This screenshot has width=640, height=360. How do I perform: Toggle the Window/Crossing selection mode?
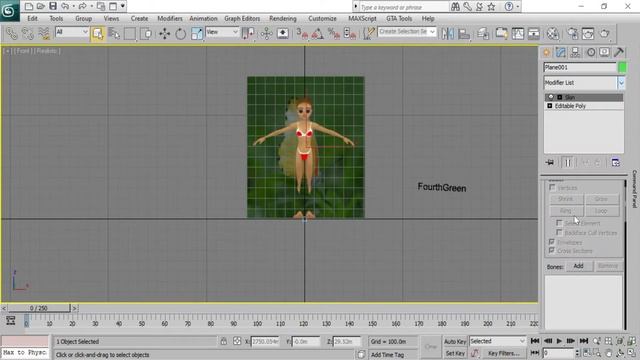(x=146, y=33)
